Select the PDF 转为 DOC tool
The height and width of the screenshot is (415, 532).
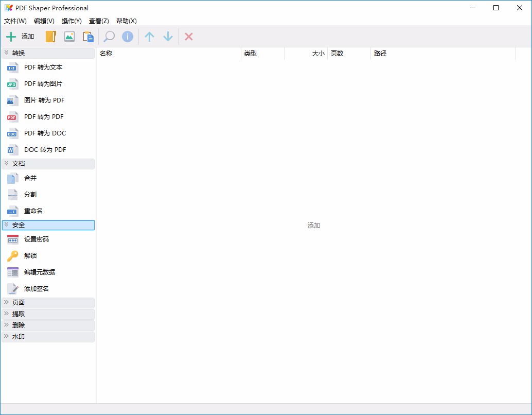point(45,133)
